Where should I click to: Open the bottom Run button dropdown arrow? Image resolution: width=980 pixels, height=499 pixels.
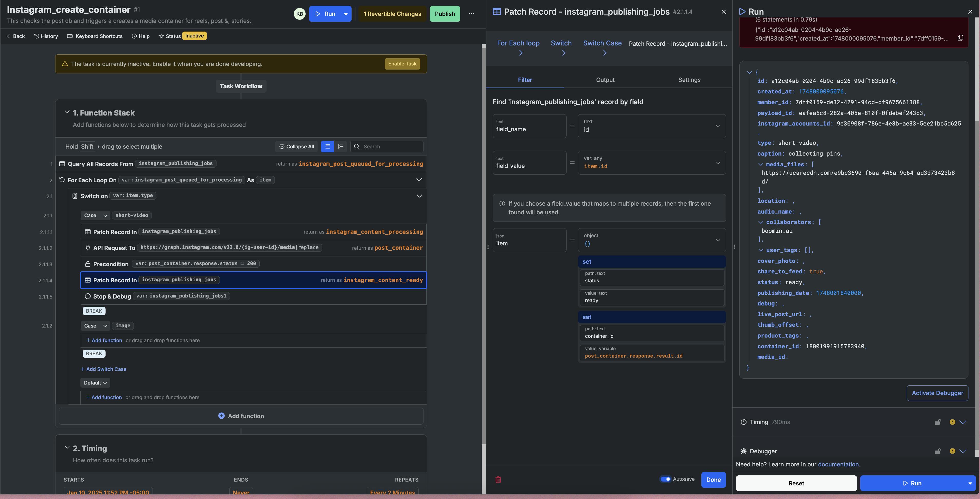pos(970,483)
